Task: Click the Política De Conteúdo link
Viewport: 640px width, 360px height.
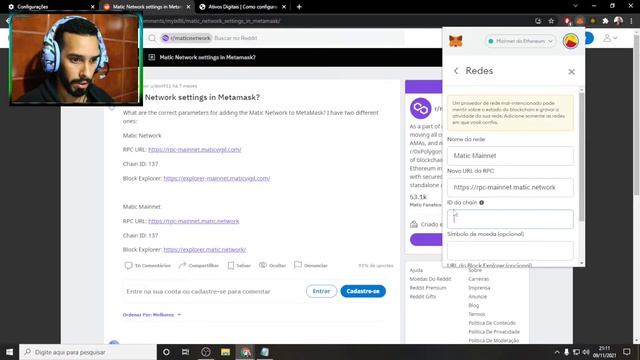Action: (492, 323)
